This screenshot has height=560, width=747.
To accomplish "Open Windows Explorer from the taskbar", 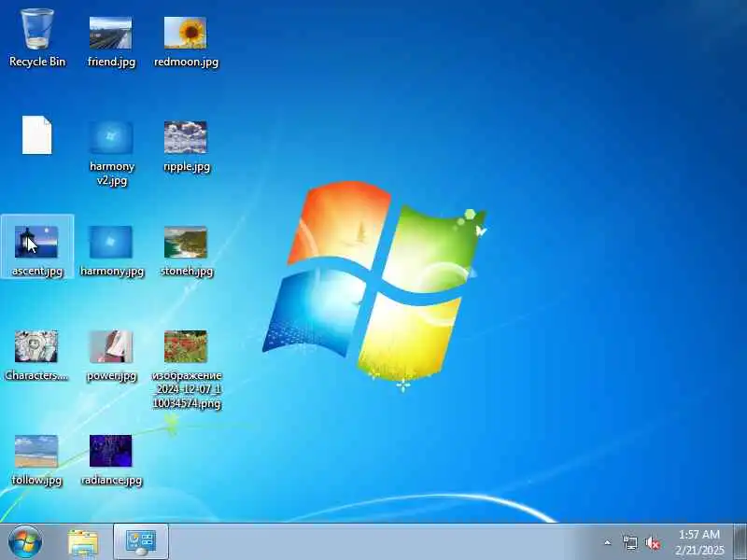I will 83,542.
